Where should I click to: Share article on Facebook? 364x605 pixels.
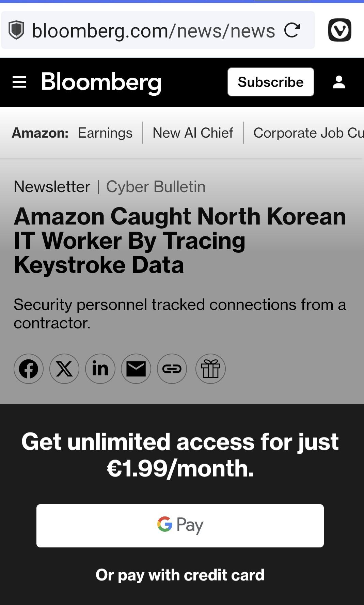[29, 369]
